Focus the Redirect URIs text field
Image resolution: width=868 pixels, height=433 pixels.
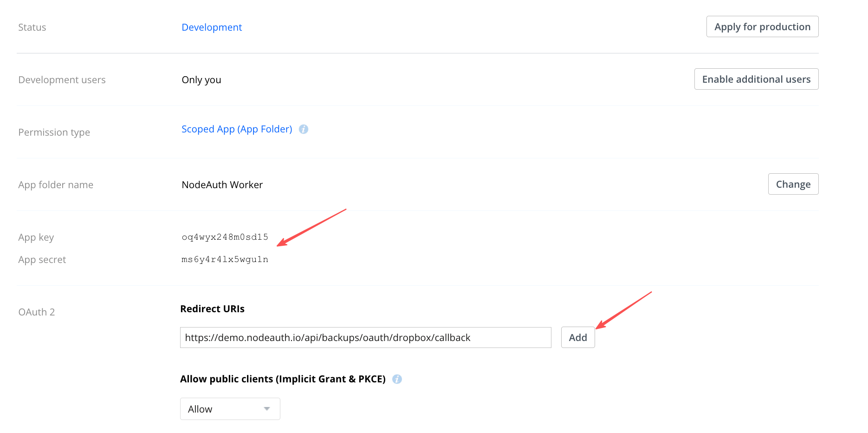[365, 338]
